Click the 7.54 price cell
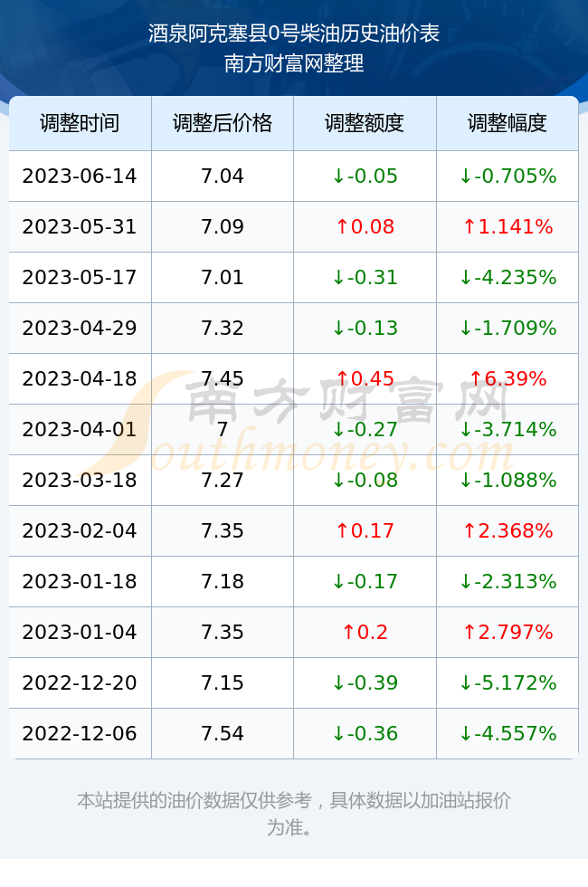Screen dimensions: 588x887 coord(223,734)
